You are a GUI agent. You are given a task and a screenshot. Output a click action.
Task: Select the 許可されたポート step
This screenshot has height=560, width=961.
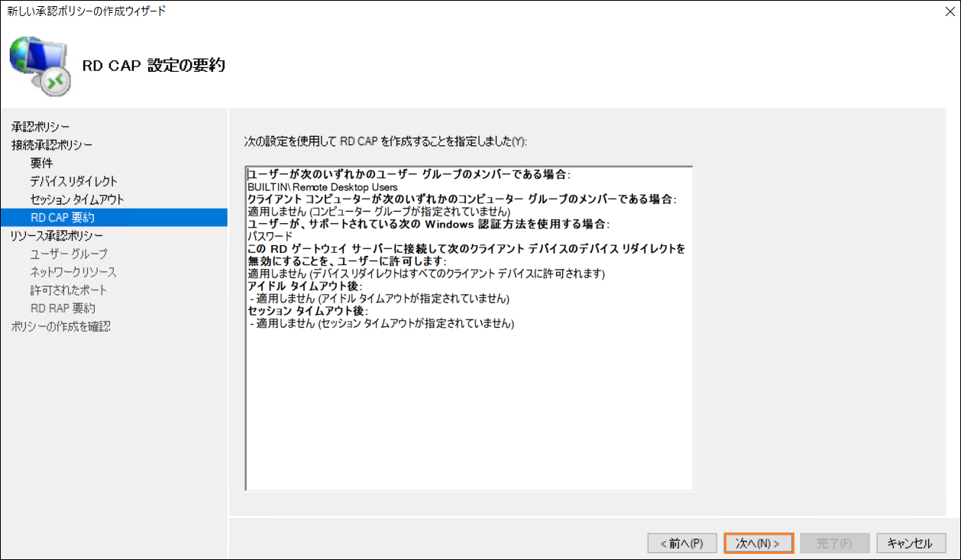69,290
